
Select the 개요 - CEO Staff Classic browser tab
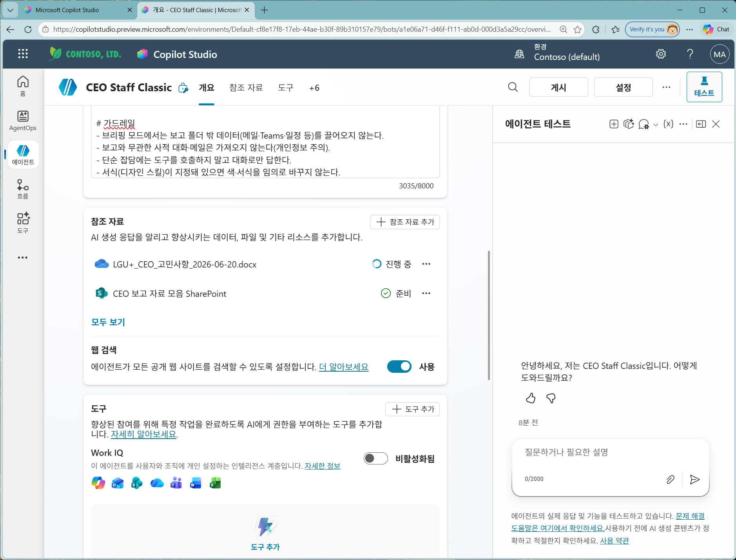click(196, 10)
